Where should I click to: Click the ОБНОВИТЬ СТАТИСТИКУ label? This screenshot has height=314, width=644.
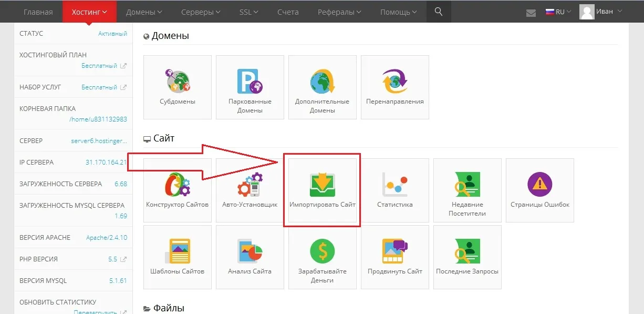pyautogui.click(x=58, y=302)
